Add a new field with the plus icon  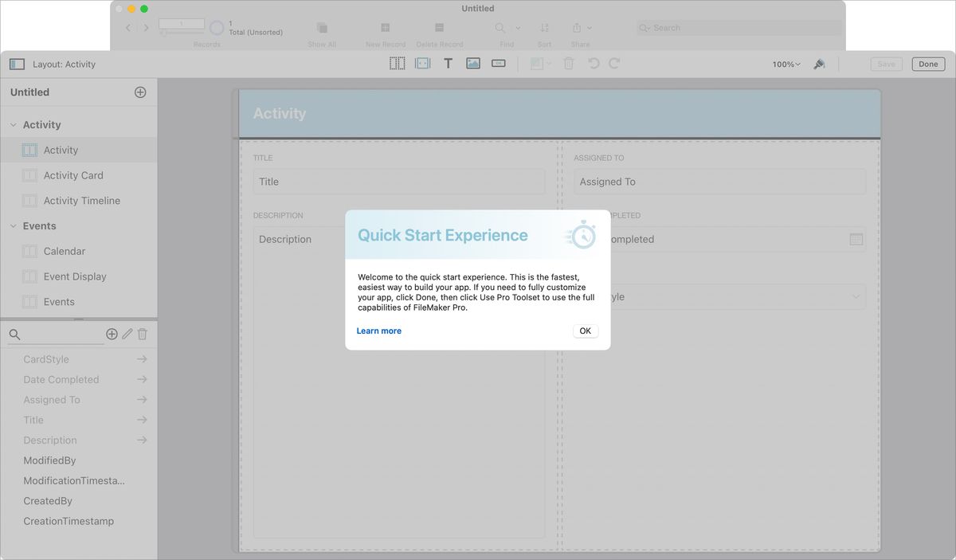point(112,334)
